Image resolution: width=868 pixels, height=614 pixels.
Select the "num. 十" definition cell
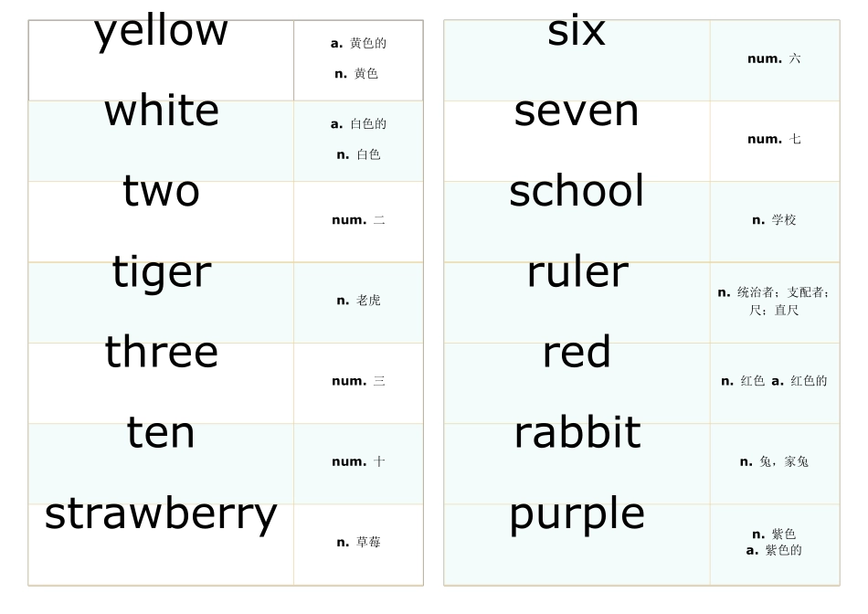click(358, 462)
